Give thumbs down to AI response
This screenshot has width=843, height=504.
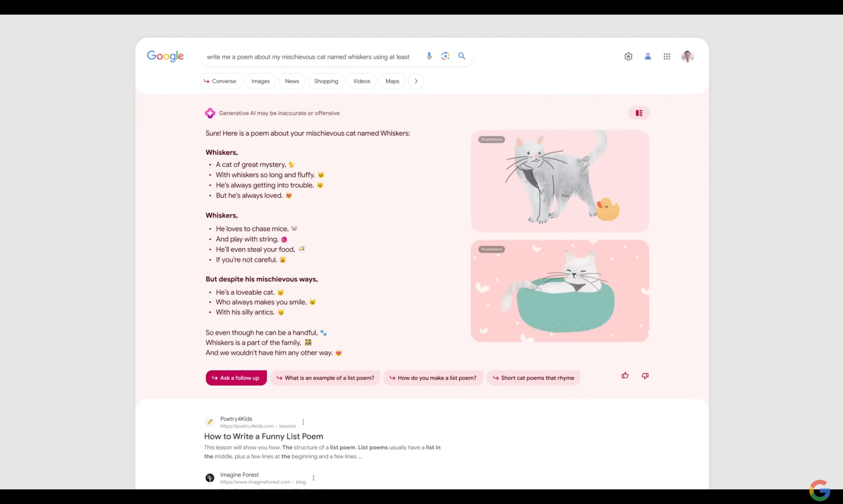click(x=645, y=376)
